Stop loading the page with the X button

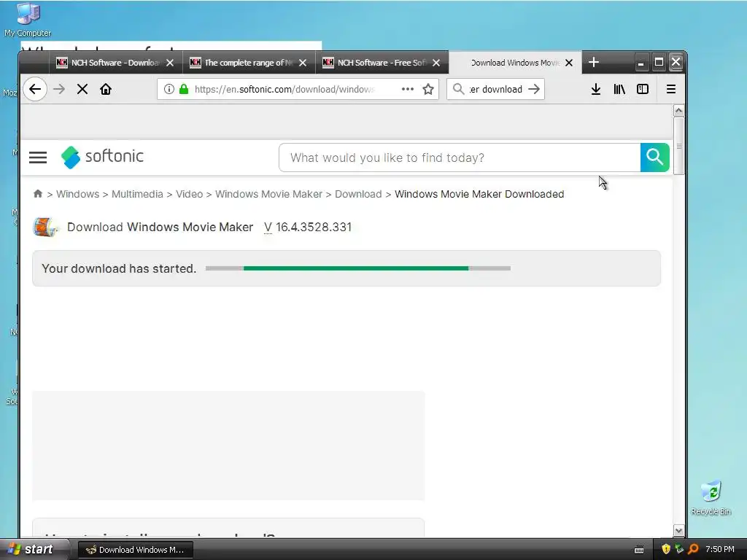tap(82, 89)
